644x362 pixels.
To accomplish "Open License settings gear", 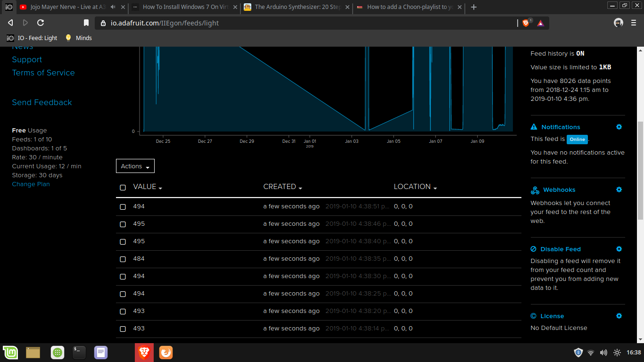I will 619,316.
